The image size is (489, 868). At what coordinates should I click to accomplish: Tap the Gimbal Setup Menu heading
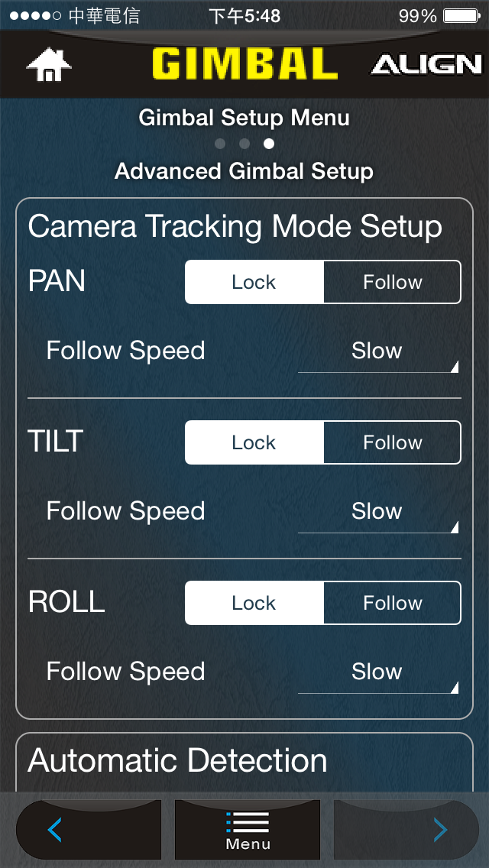pyautogui.click(x=243, y=118)
